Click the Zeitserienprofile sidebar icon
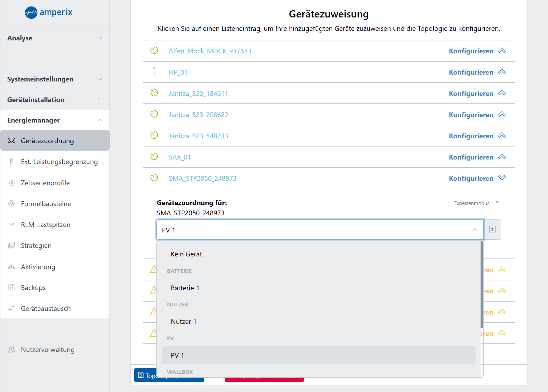This screenshot has height=392, width=548. tap(12, 183)
